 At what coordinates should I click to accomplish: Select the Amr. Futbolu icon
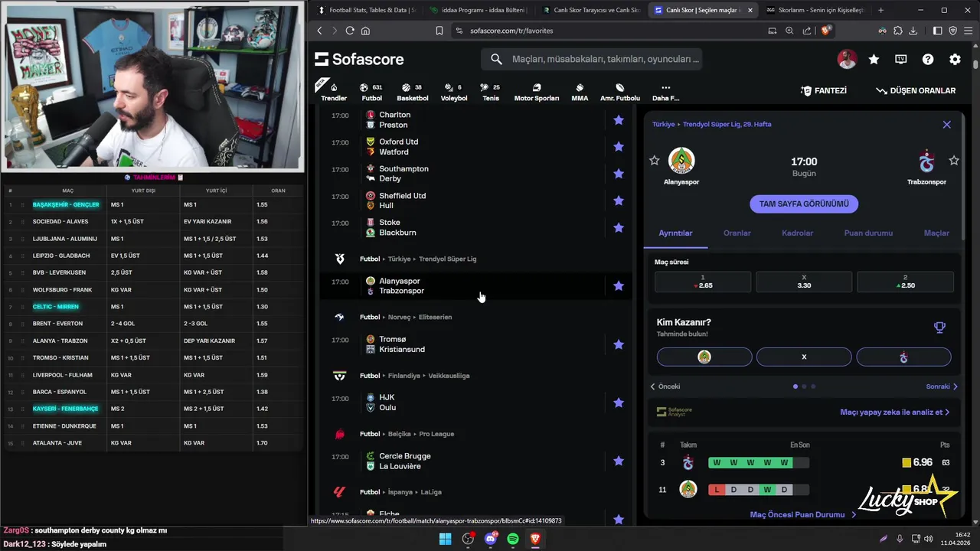point(619,87)
